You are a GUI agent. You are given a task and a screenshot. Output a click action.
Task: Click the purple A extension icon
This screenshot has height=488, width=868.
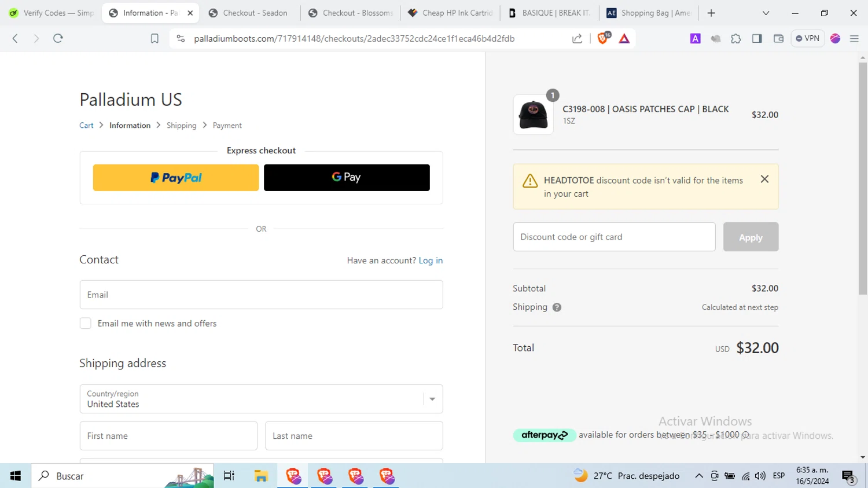click(x=696, y=38)
